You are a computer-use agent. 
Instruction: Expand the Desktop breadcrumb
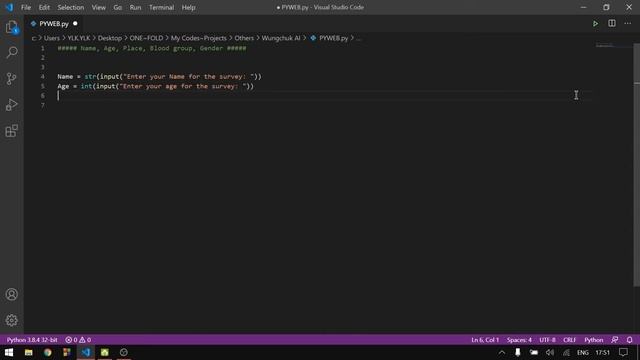click(x=110, y=38)
